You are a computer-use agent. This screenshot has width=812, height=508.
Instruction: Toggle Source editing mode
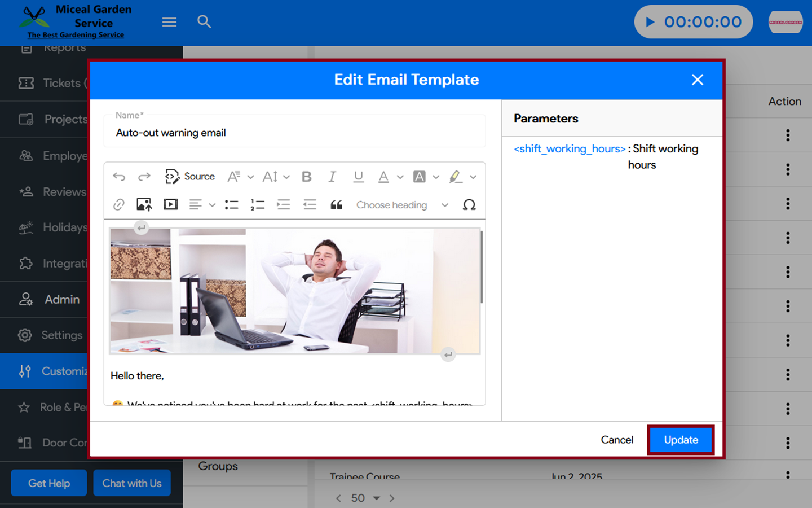(190, 177)
